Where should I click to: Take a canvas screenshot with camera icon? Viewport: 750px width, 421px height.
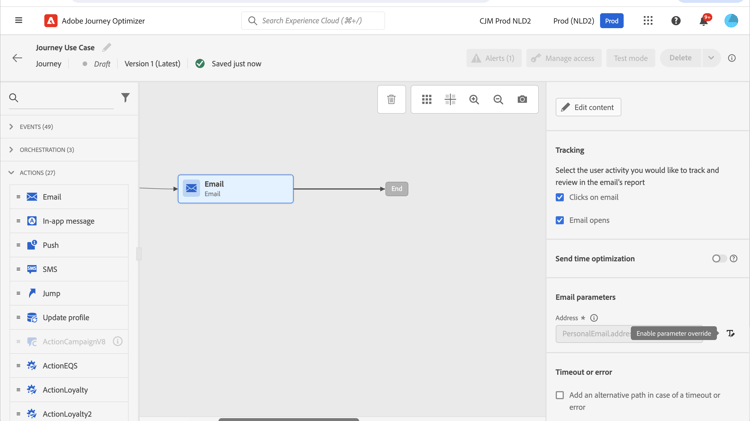tap(522, 100)
